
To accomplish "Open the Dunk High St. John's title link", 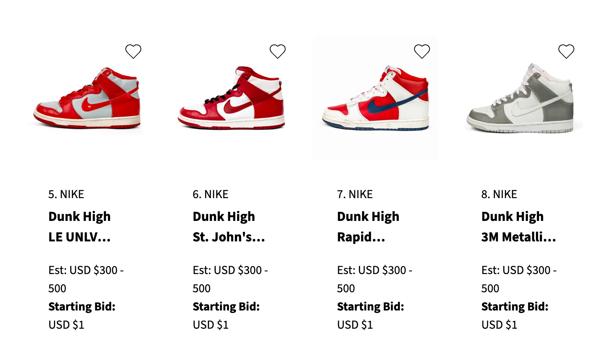I will click(228, 227).
